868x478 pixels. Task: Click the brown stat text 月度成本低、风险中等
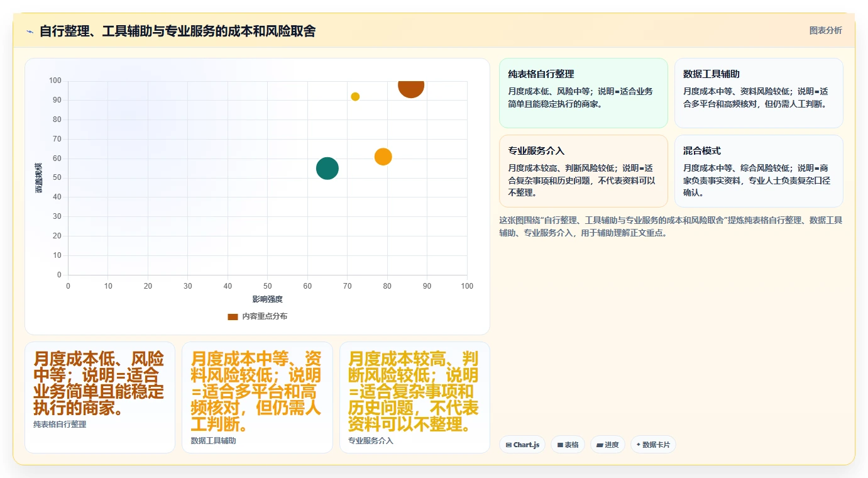[x=99, y=384]
